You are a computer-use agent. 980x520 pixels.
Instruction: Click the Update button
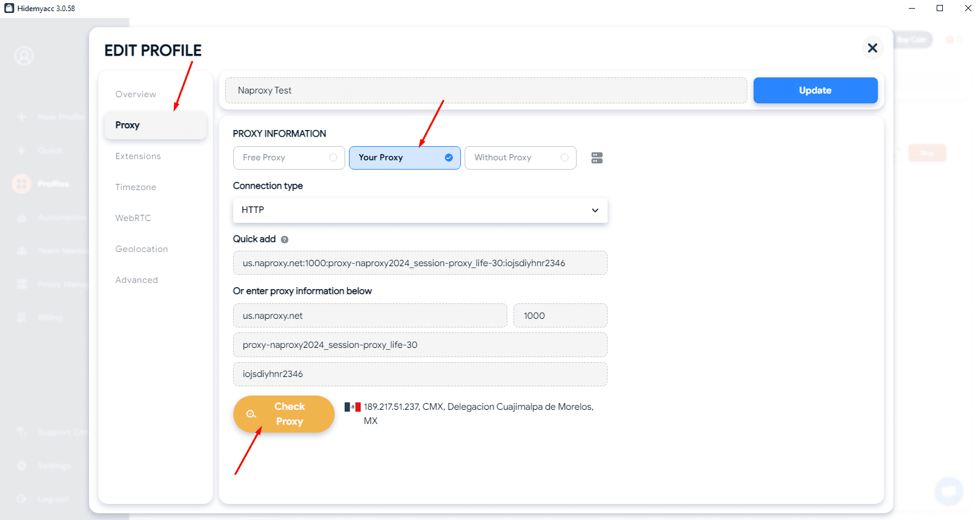[x=815, y=90]
